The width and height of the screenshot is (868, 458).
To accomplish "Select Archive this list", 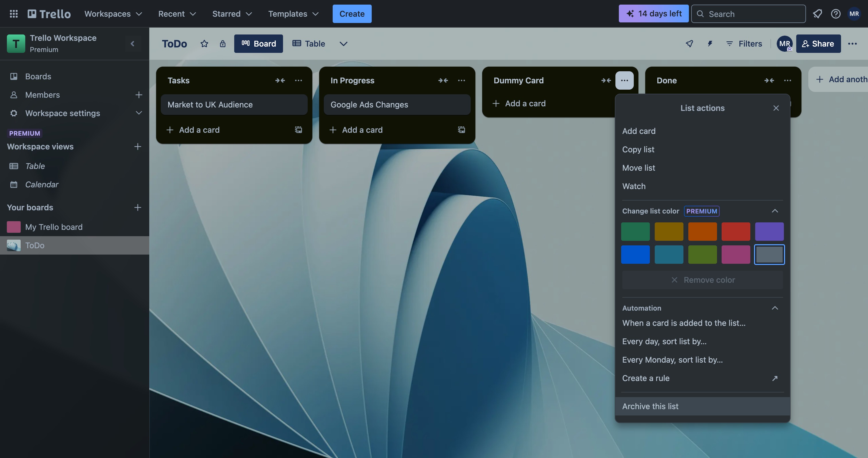I will 702,406.
